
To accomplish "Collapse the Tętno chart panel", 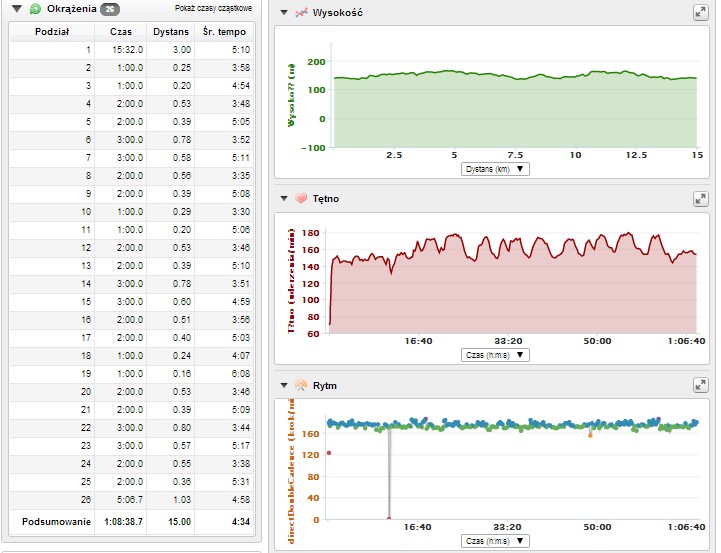I will (x=284, y=199).
